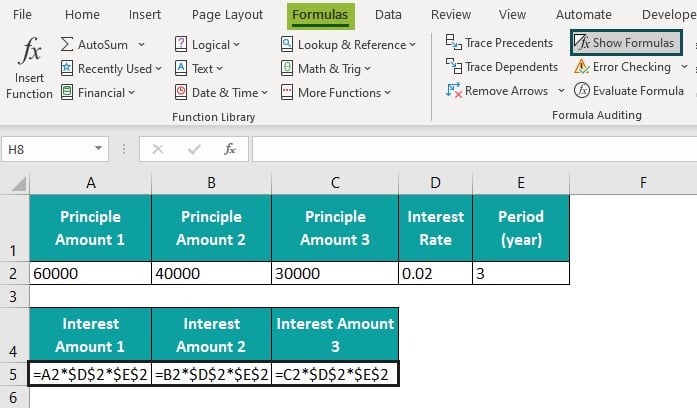The width and height of the screenshot is (697, 408).
Task: Click the formula bar enter checkmark icon
Action: pos(194,149)
